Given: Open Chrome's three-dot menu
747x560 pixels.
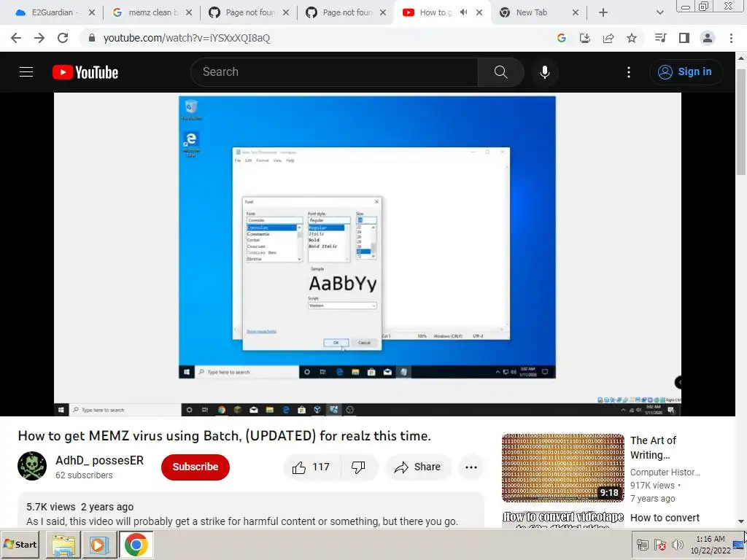Looking at the screenshot, I should pos(731,38).
